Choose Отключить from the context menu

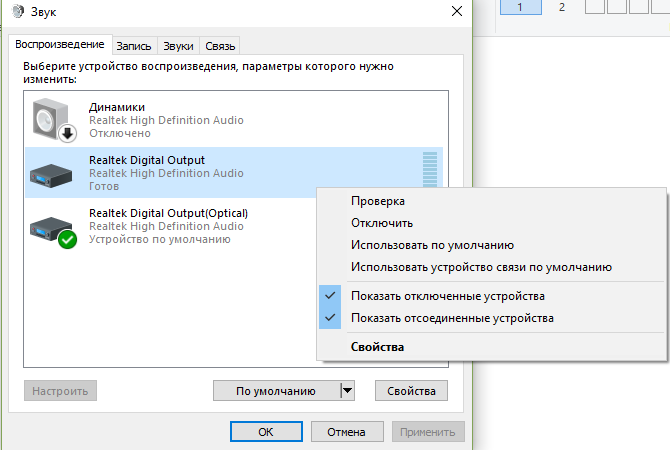click(x=491, y=223)
